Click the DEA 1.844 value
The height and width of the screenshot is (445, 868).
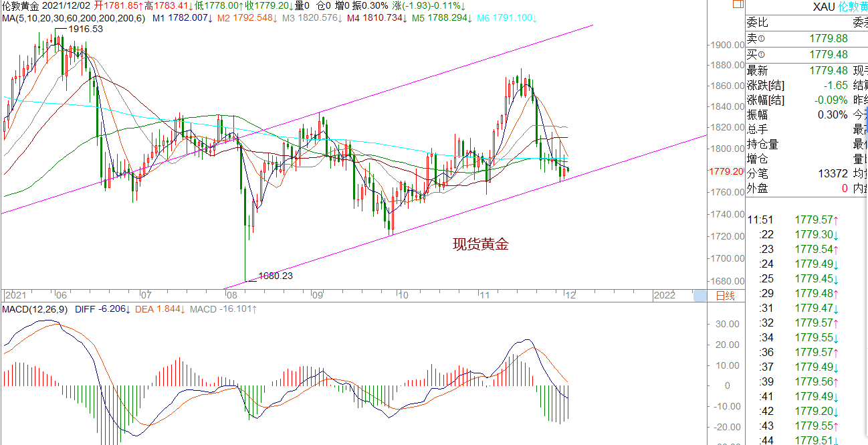pos(161,309)
